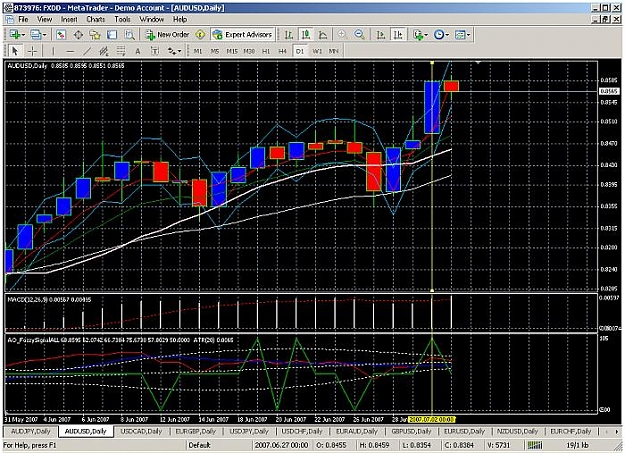Switch to M1 timeframe
This screenshot has width=625, height=453.
[x=198, y=51]
